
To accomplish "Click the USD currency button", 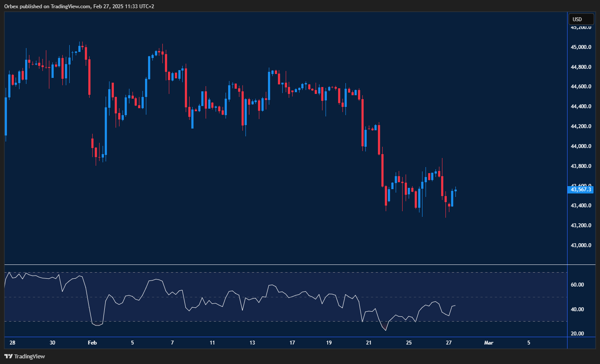I will pyautogui.click(x=581, y=19).
